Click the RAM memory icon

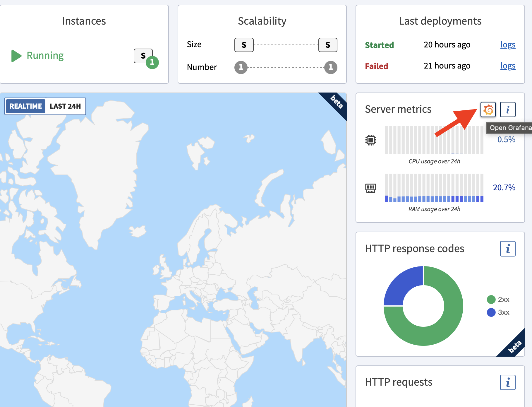[x=370, y=188]
